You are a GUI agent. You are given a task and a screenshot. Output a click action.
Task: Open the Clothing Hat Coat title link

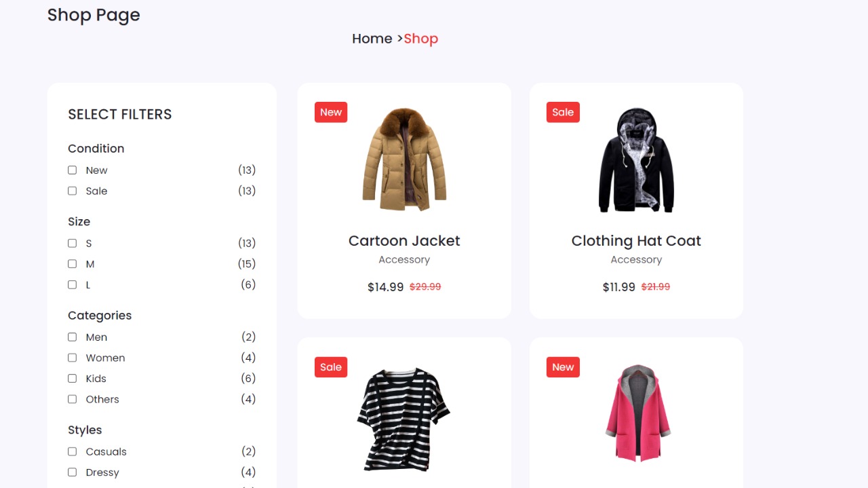coord(636,241)
